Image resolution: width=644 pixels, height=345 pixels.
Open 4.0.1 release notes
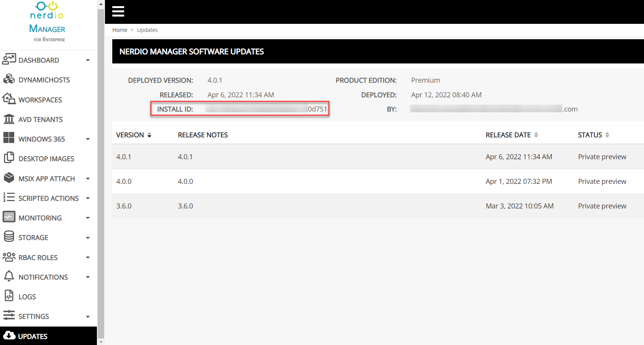(185, 157)
